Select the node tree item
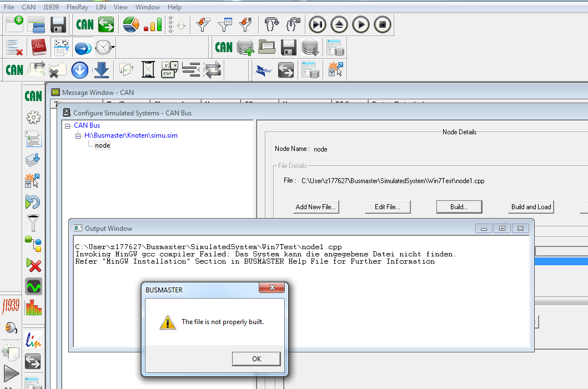Image resolution: width=588 pixels, height=389 pixels. (102, 145)
